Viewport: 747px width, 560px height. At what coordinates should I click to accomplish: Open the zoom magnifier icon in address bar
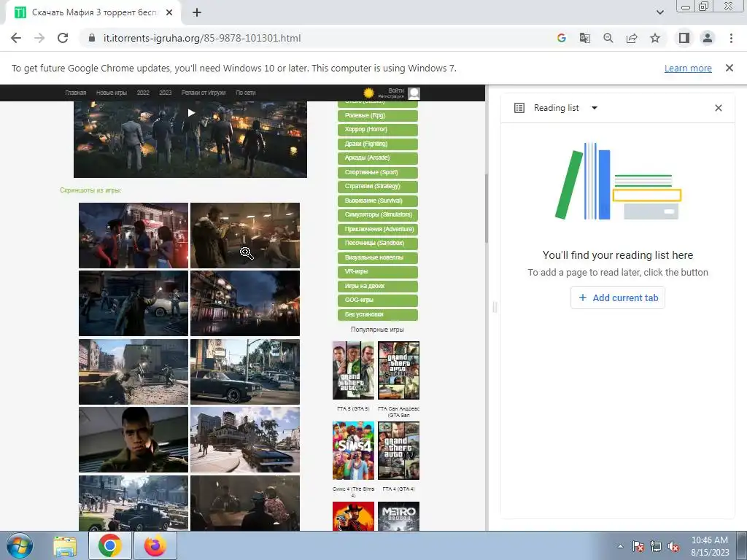[x=608, y=38]
